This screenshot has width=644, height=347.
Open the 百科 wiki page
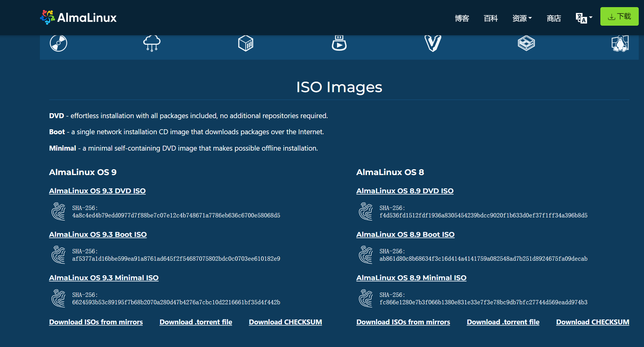point(491,18)
